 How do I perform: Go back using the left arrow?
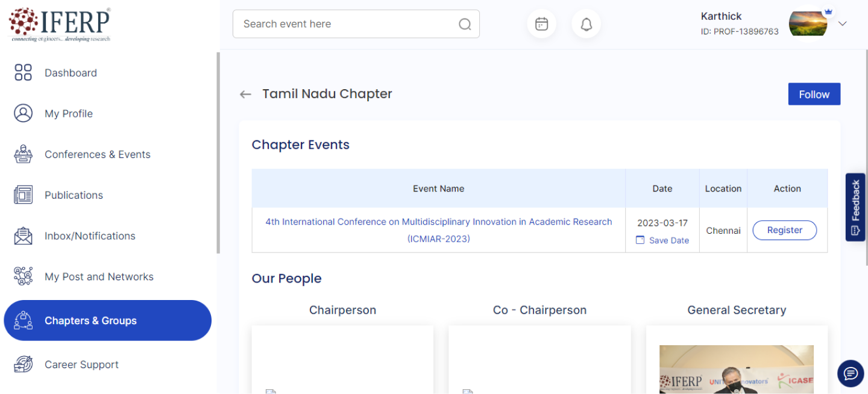[245, 94]
